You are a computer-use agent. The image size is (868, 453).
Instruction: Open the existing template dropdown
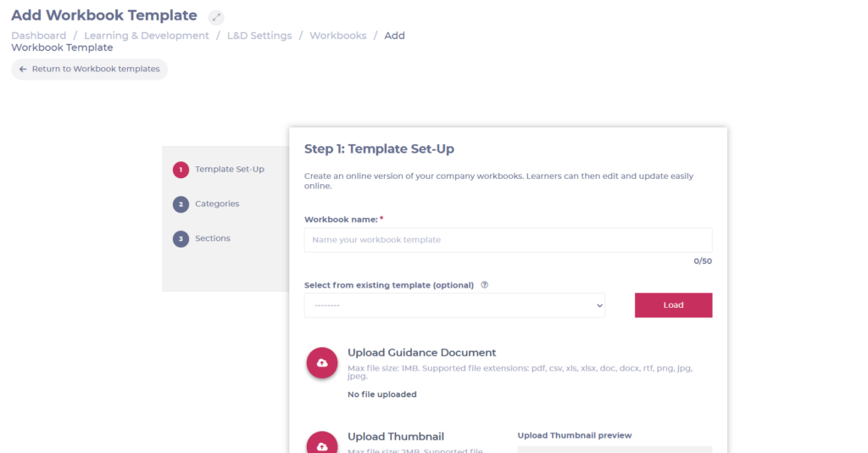(454, 305)
